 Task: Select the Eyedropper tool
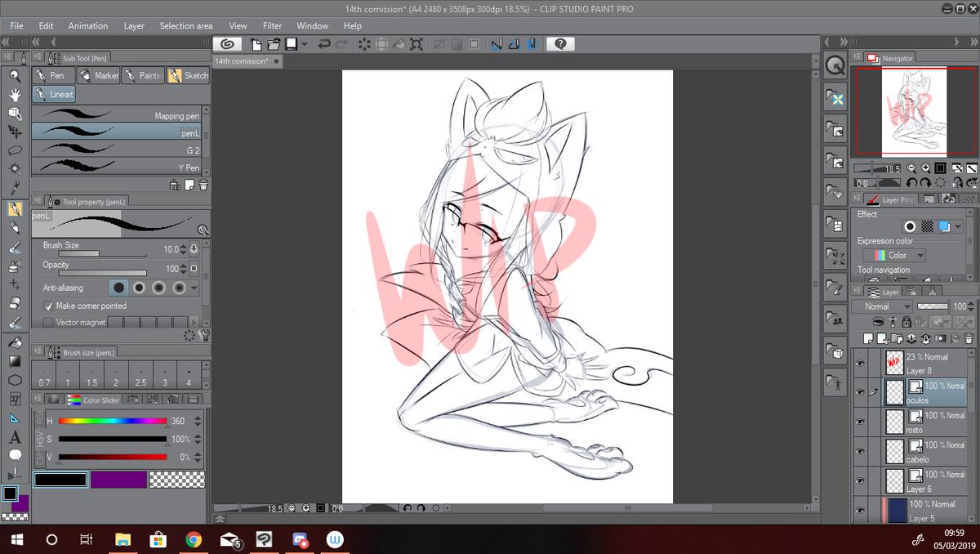[x=15, y=188]
